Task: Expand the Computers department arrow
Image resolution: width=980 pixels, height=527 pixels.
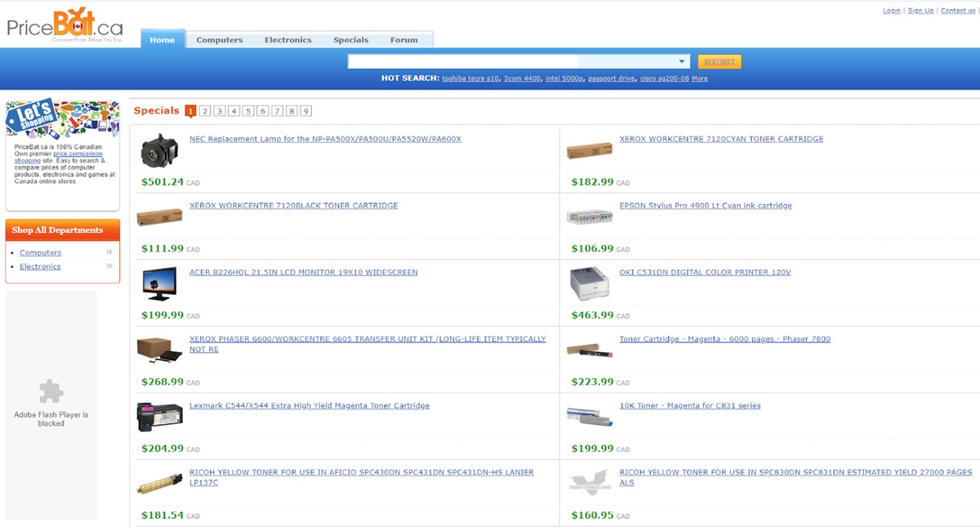Action: coord(109,252)
